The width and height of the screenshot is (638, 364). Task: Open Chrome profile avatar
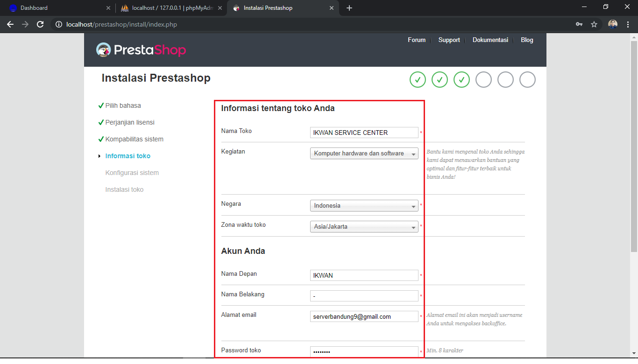(613, 24)
